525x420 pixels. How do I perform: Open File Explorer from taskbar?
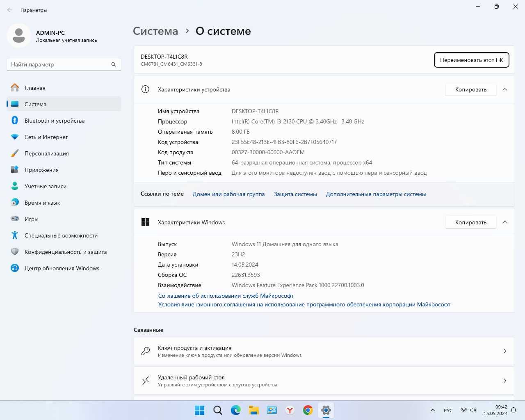[x=254, y=410]
